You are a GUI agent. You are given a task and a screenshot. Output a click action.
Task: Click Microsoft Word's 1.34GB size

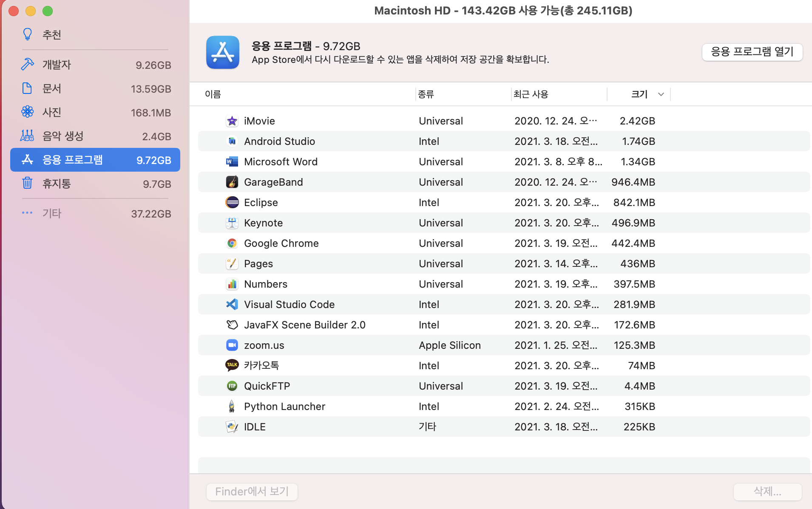[x=638, y=162]
